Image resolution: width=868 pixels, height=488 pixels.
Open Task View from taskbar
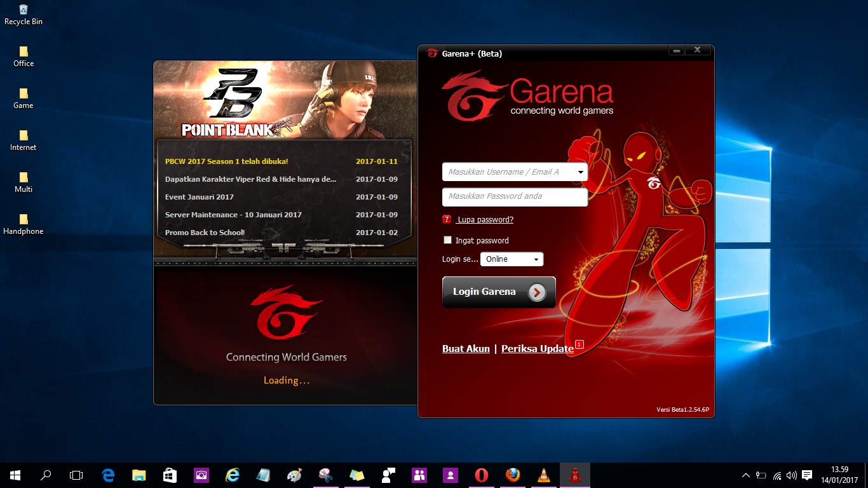tap(76, 475)
